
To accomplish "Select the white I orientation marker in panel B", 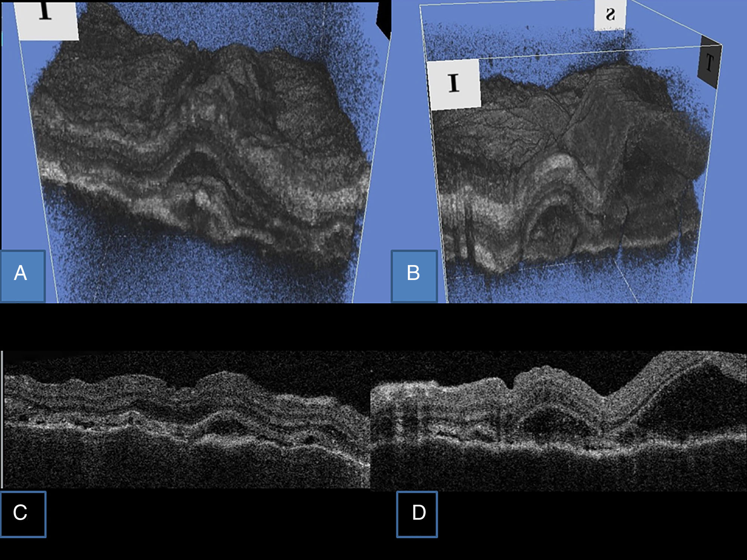I will tap(453, 84).
